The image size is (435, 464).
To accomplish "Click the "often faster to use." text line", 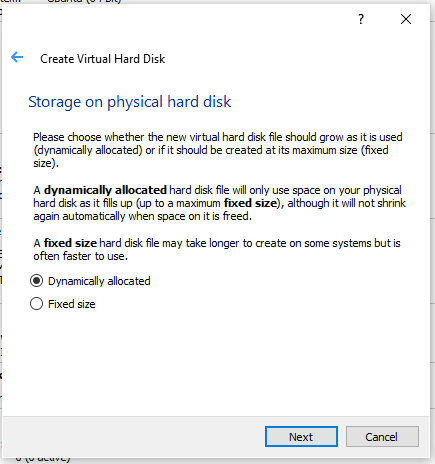I will coord(80,256).
